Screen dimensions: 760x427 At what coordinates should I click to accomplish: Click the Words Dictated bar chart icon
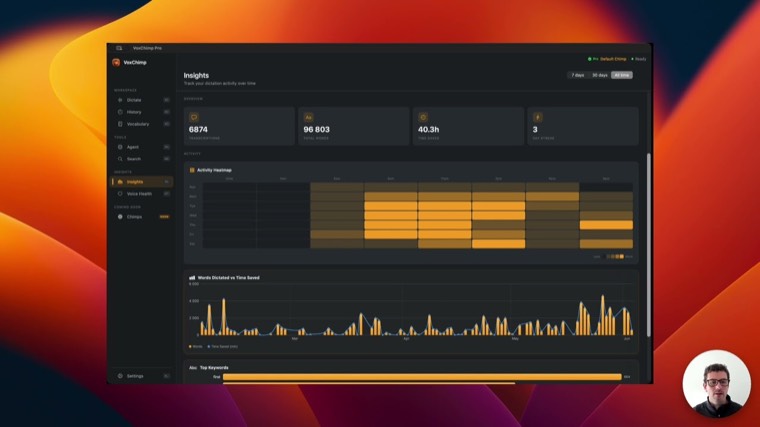pos(192,278)
